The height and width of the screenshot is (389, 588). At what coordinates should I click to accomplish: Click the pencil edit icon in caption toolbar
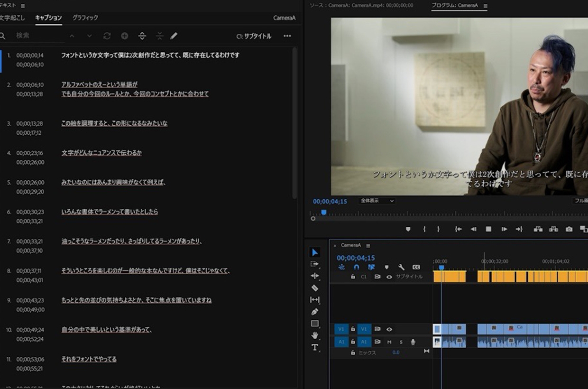[x=174, y=36]
